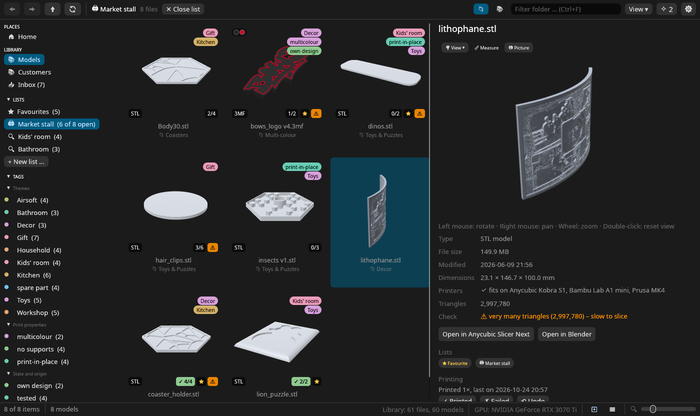Click the square grid icon in status bar
Viewport: 700px width, 416px height.
(x=612, y=409)
